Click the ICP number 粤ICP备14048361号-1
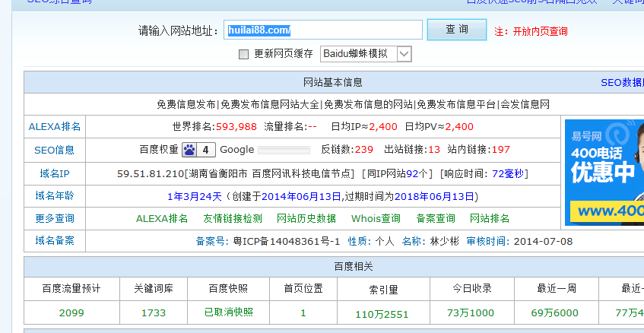 [x=287, y=241]
